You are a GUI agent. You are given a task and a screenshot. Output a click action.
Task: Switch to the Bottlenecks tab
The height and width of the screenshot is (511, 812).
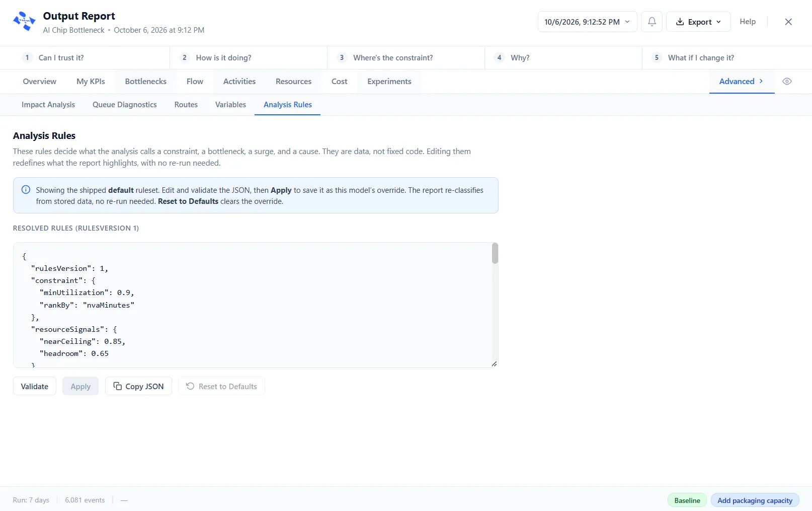(146, 82)
